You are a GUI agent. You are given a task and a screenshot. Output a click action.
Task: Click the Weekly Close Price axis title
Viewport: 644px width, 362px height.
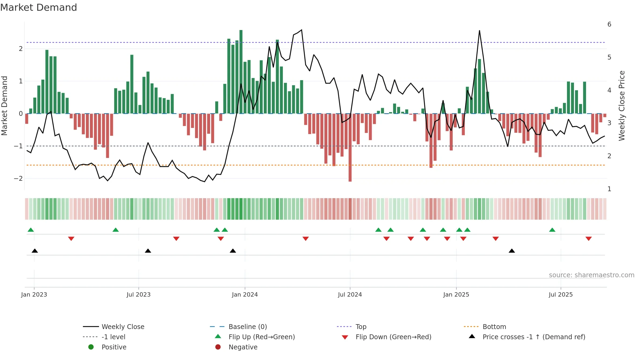(x=622, y=106)
